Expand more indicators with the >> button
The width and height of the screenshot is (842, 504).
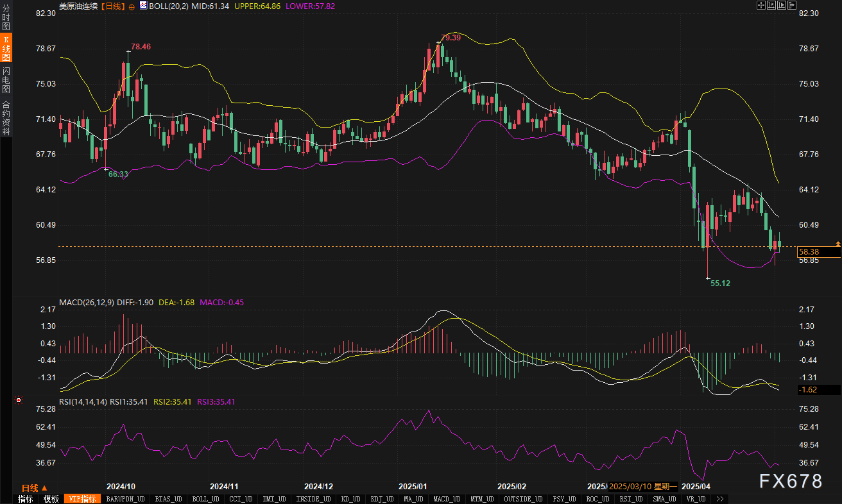pos(719,499)
